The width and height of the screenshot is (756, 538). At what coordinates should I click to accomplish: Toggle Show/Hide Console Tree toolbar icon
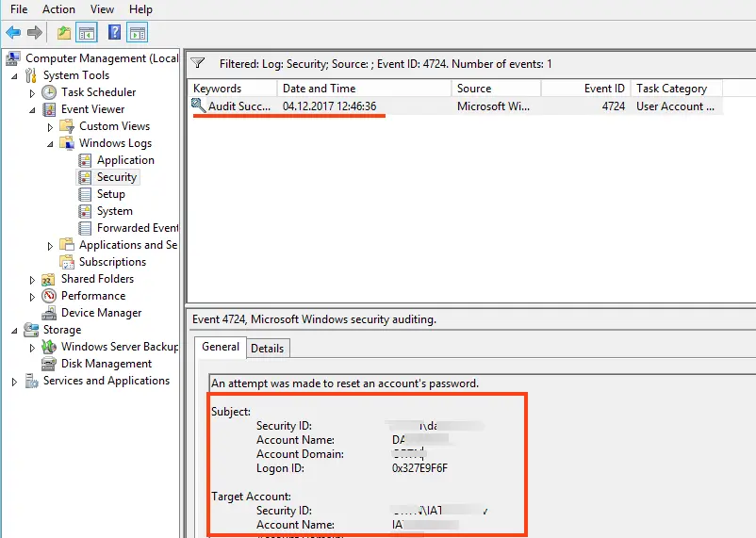click(87, 33)
